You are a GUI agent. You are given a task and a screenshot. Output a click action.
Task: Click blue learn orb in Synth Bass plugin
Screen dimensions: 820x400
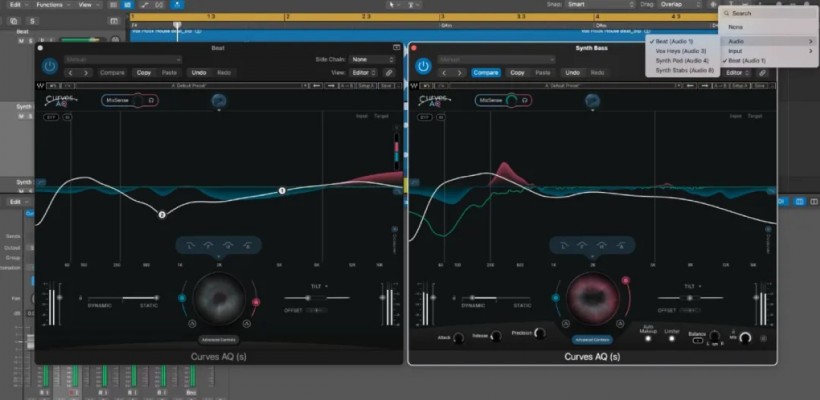[593, 100]
